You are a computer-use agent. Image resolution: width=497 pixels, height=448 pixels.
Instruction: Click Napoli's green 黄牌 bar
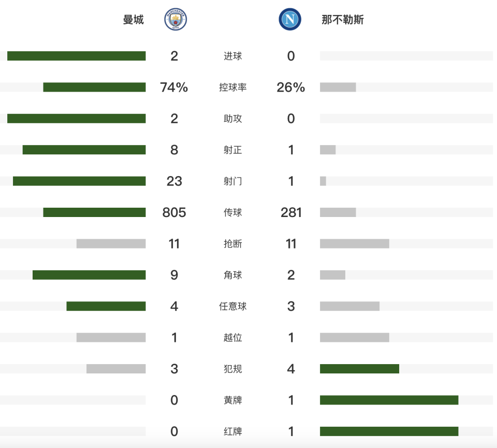click(389, 400)
